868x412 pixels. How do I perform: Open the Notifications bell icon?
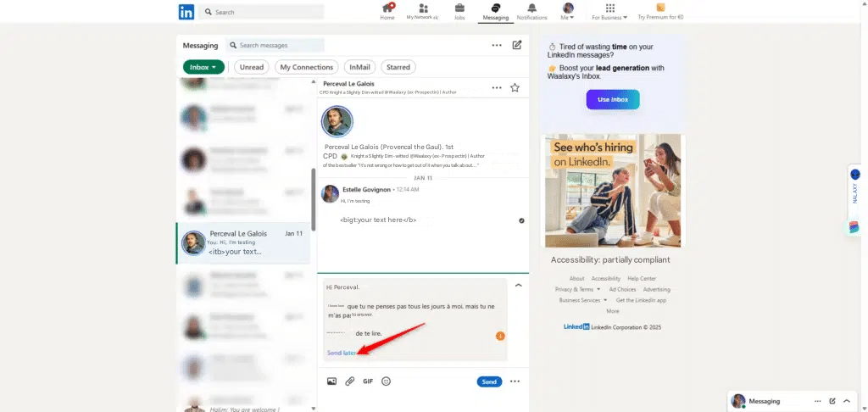point(531,8)
